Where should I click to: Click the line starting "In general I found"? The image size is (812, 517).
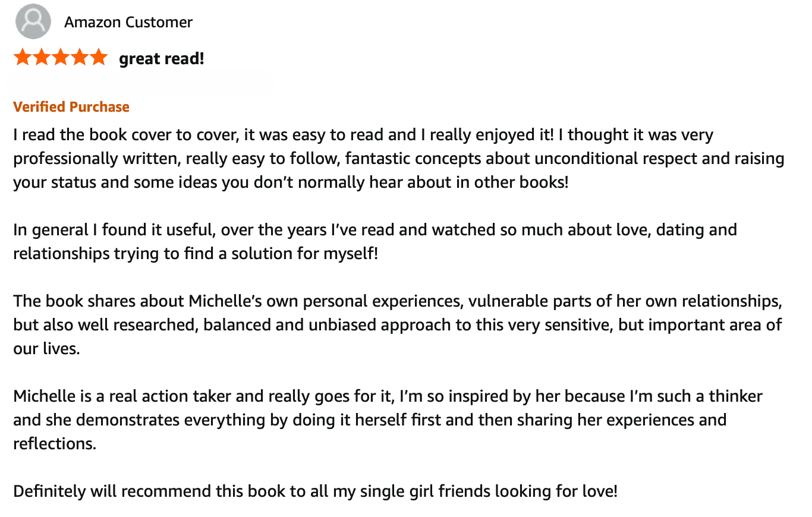374,230
